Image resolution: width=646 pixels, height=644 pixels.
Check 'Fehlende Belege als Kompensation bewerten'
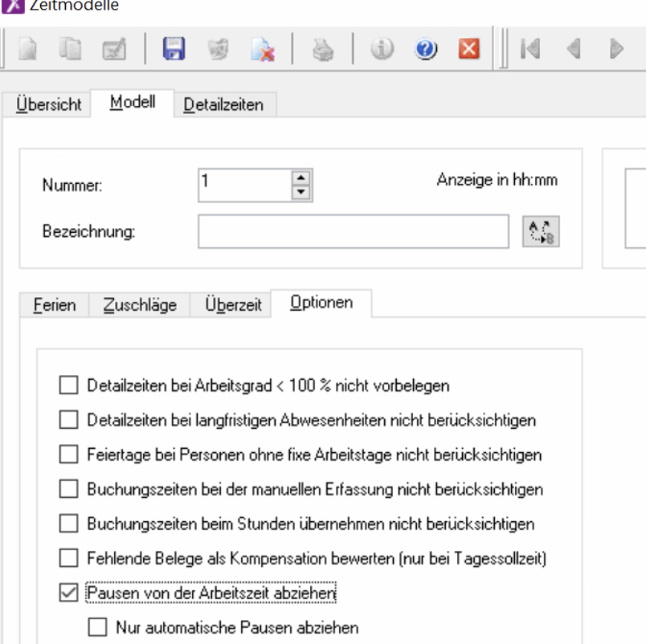[x=68, y=558]
